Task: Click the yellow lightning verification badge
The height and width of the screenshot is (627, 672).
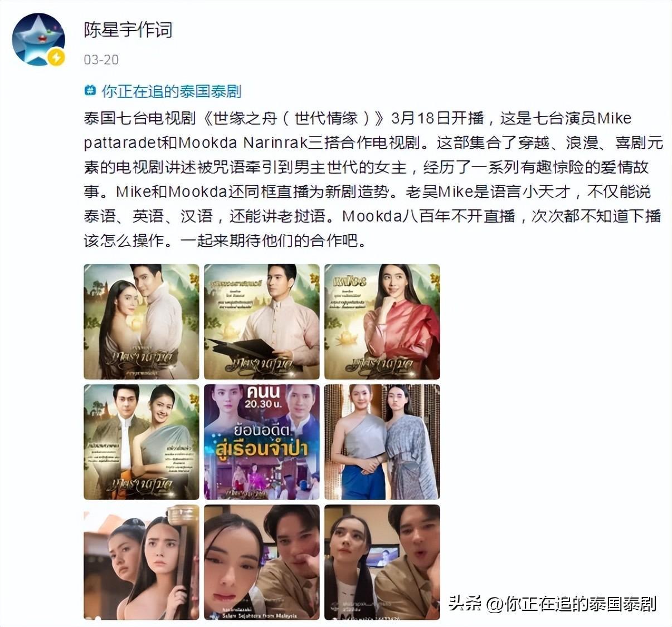Action: click(x=56, y=57)
